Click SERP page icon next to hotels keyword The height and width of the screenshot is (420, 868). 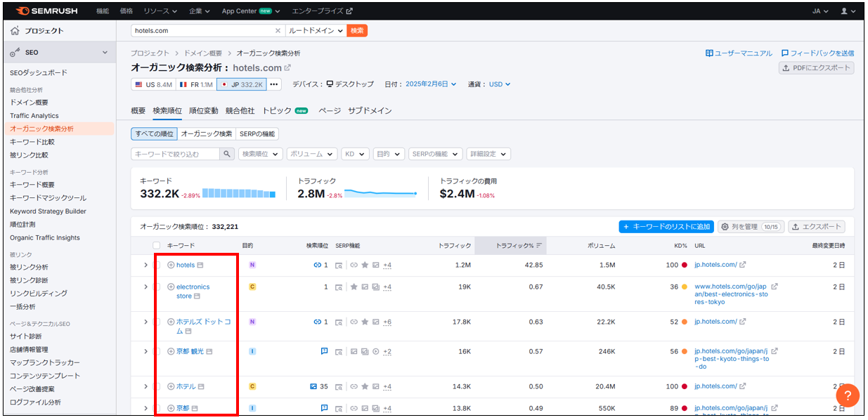(200, 265)
